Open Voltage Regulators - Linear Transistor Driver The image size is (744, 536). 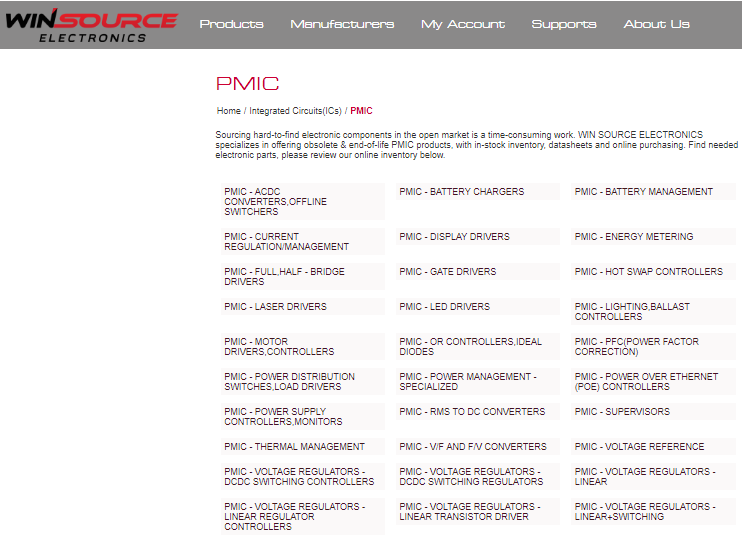click(x=478, y=512)
